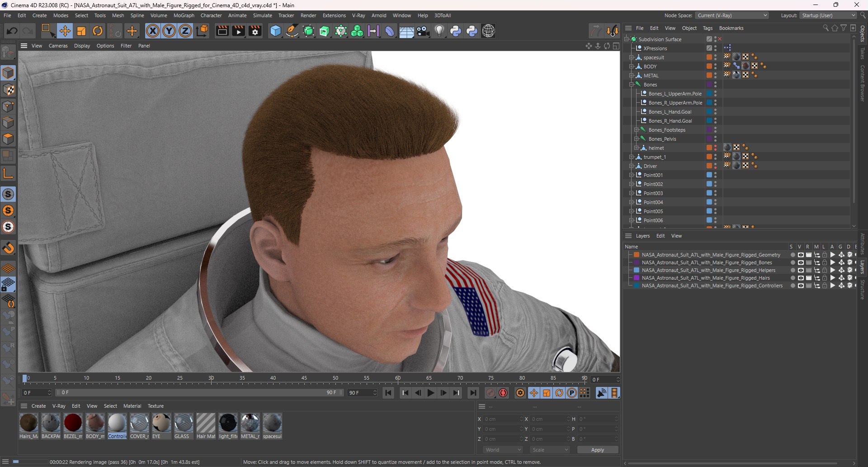
Task: Switch to Takes side tab
Action: 863,52
